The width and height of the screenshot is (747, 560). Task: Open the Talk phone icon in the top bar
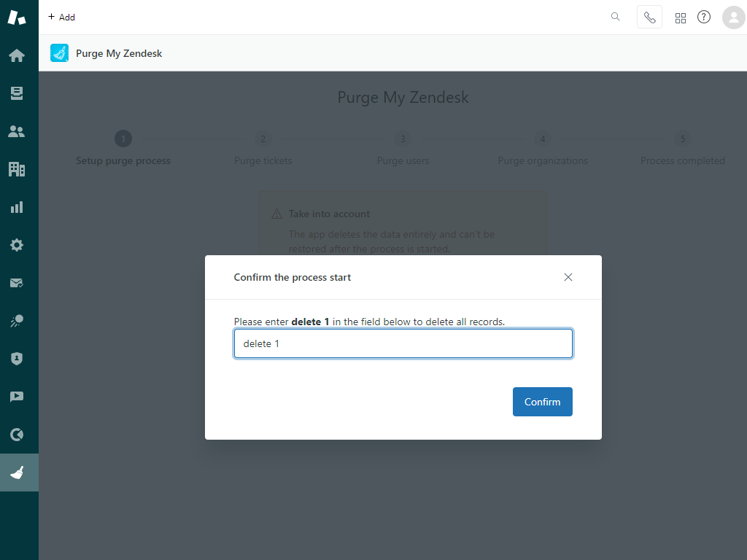pos(649,17)
